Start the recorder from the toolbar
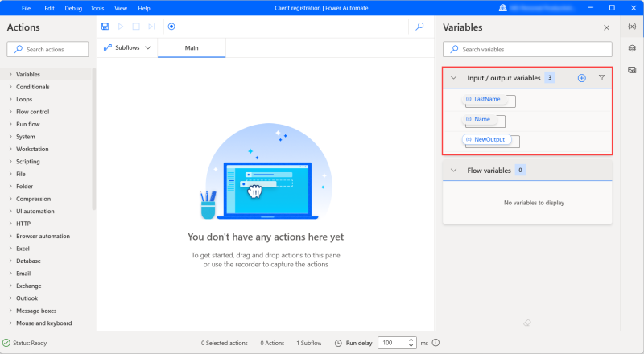 tap(171, 27)
